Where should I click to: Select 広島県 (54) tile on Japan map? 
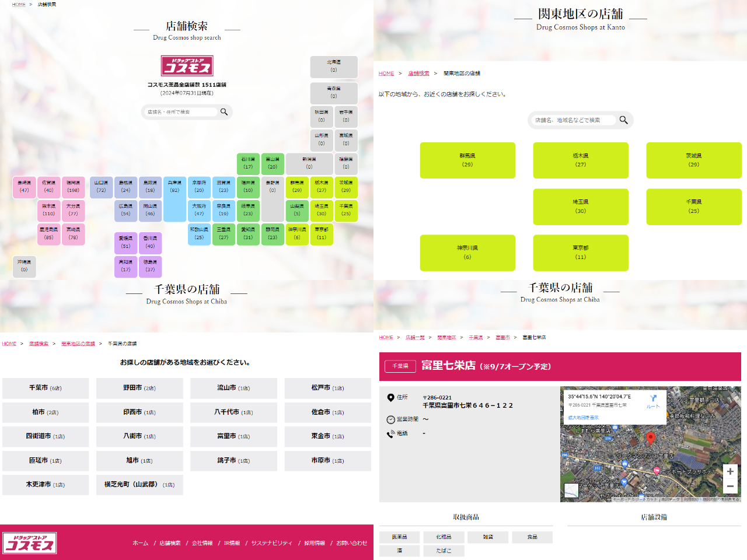coord(125,211)
